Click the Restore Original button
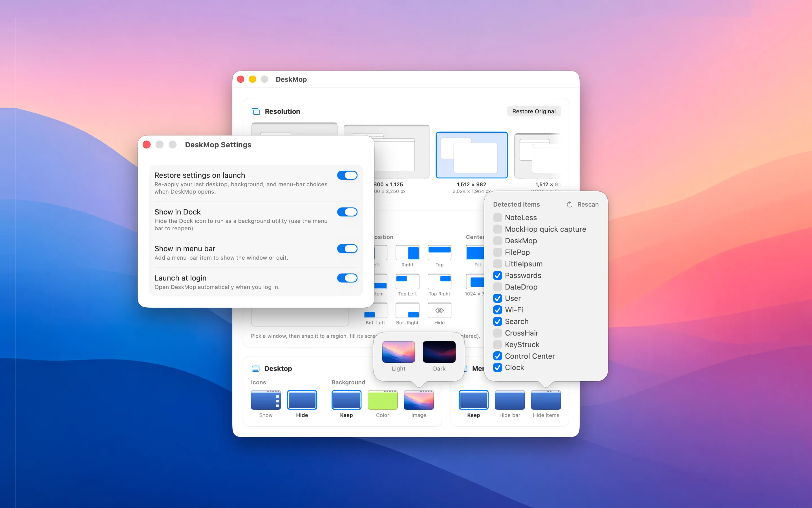 534,111
